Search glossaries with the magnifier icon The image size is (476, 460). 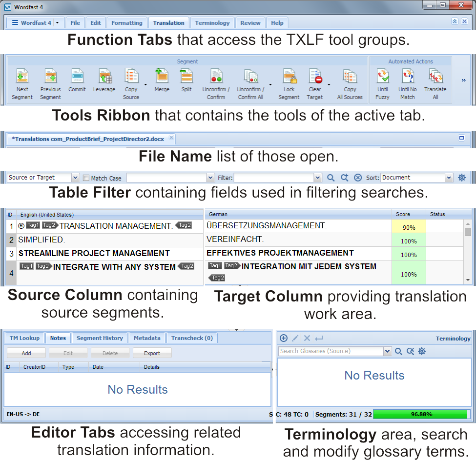(x=398, y=351)
